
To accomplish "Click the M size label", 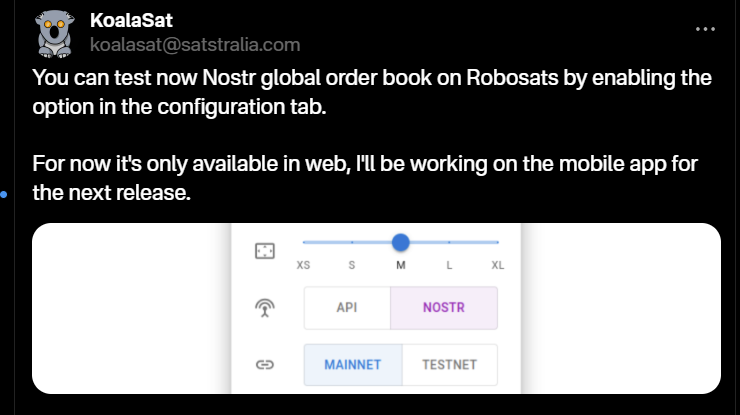I will coord(401,265).
